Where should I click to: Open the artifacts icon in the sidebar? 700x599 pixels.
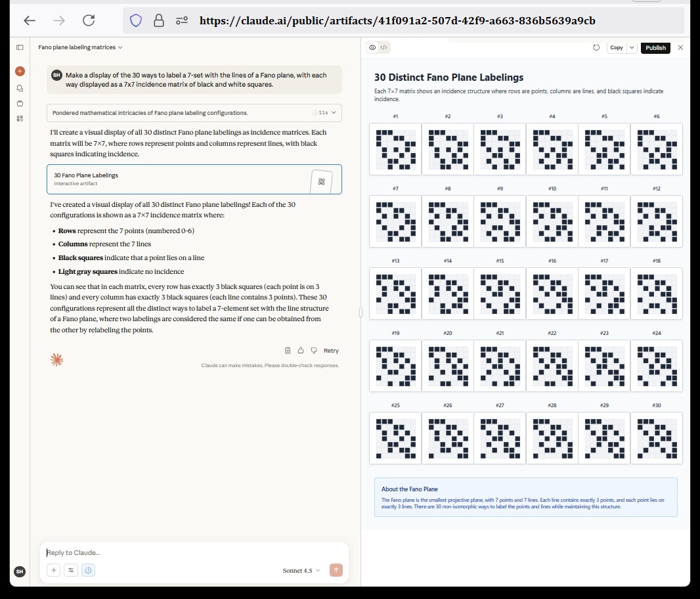20,119
